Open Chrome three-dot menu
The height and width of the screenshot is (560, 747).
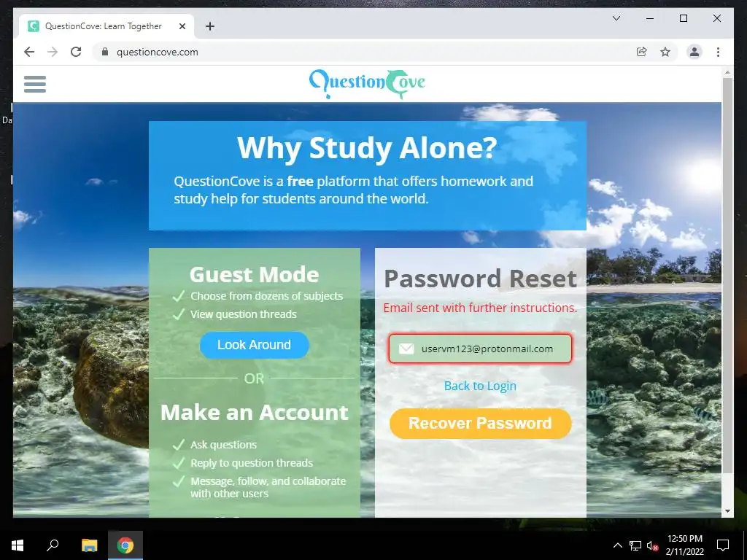pyautogui.click(x=718, y=52)
